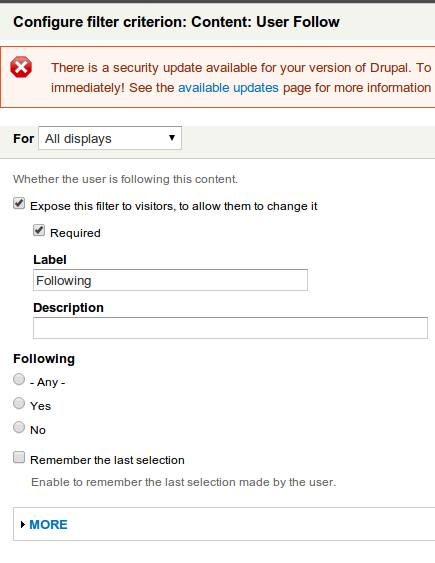435x563 pixels.
Task: Choose the Yes radio button
Action: pyautogui.click(x=19, y=403)
